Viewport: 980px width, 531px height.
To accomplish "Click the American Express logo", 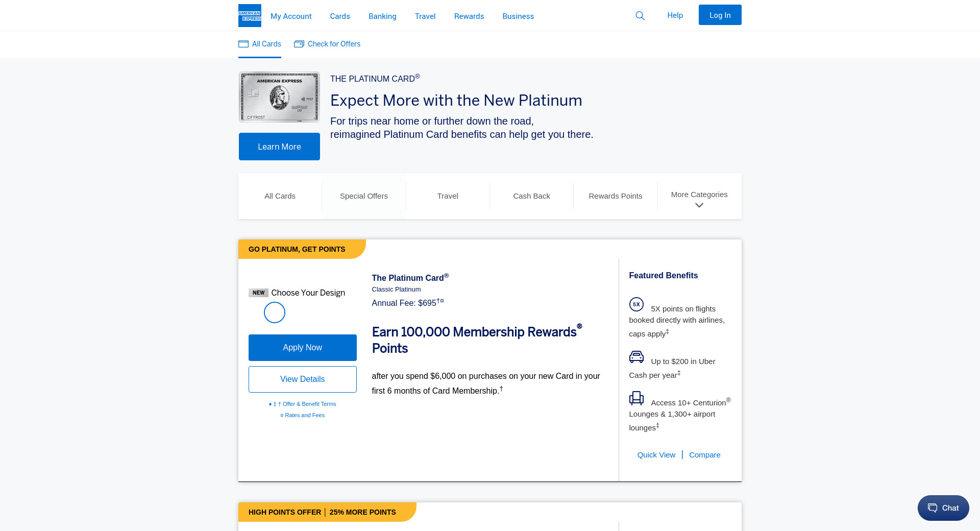I will coord(250,16).
